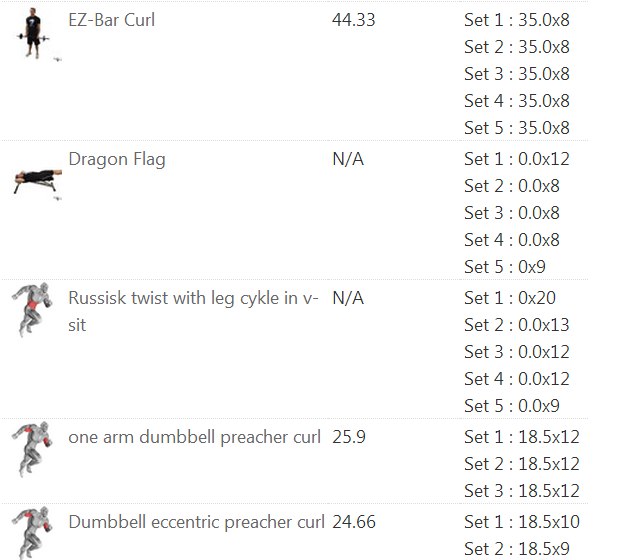
Task: Click Set 5 : 35.0x8 of EZ-Bar Curl
Action: [517, 128]
